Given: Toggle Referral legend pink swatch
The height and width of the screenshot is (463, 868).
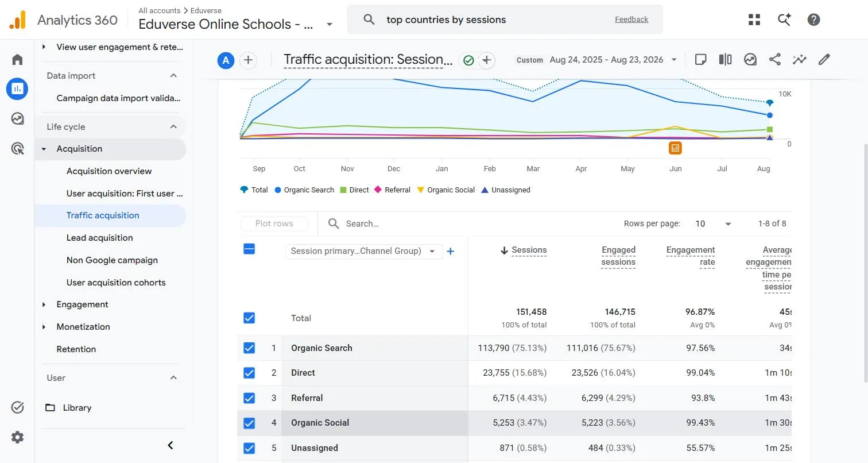Looking at the screenshot, I should 378,190.
